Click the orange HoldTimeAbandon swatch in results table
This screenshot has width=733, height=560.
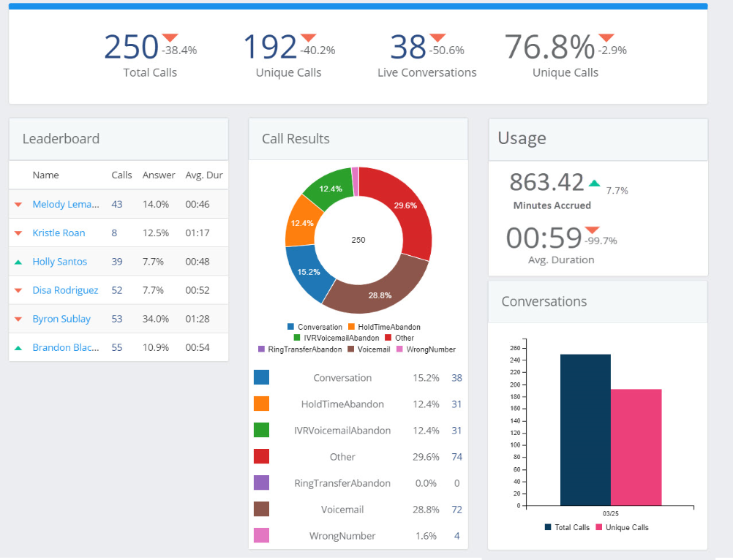point(261,404)
